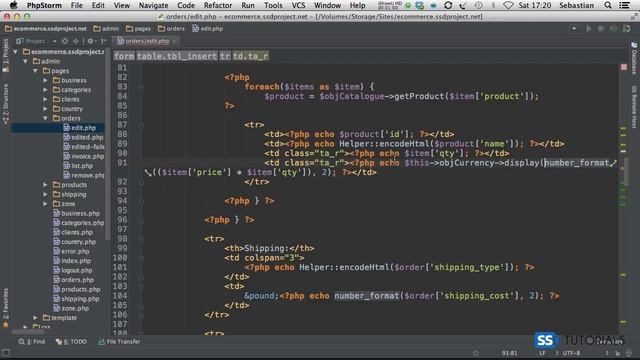
Task: Open the VCS menu
Action: (298, 5)
